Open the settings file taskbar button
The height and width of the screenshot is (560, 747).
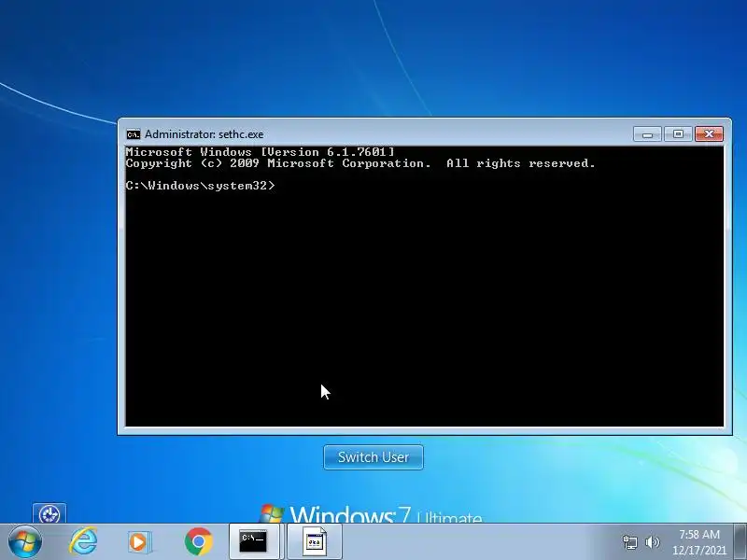[315, 541]
